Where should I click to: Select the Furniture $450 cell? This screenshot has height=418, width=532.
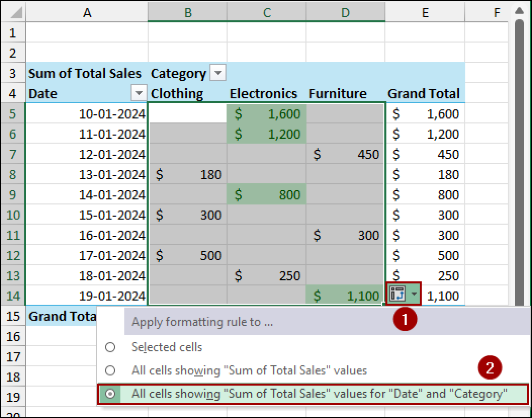click(x=345, y=154)
